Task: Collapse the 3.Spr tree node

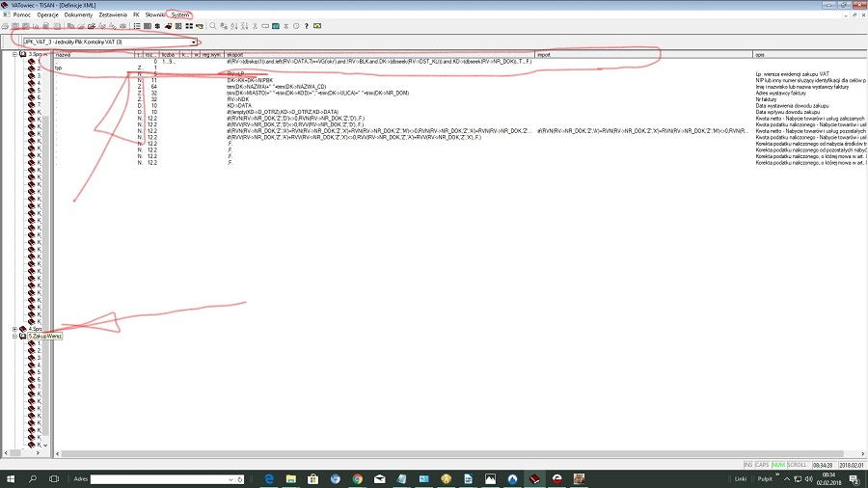Action: (14, 55)
